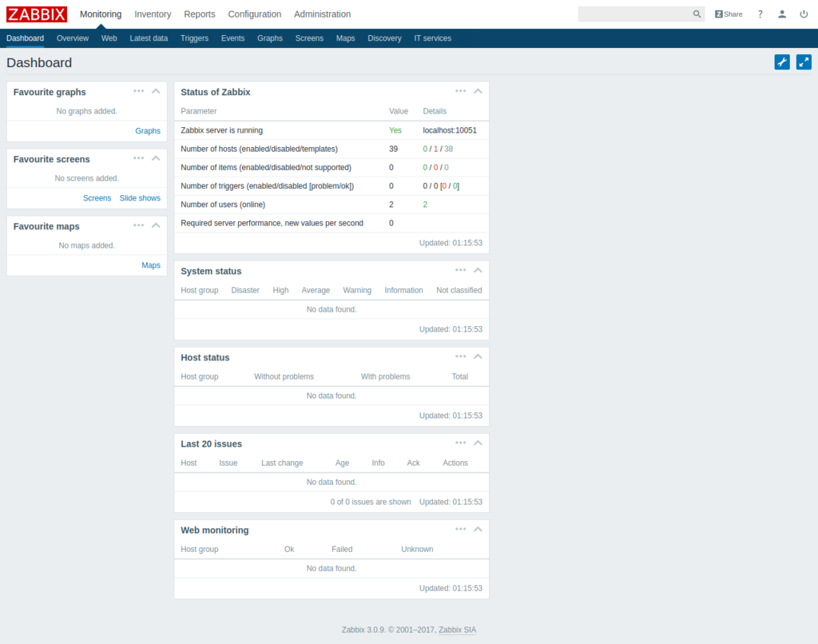Switch to Events page
Image resolution: width=818 pixels, height=644 pixels.
coord(232,38)
